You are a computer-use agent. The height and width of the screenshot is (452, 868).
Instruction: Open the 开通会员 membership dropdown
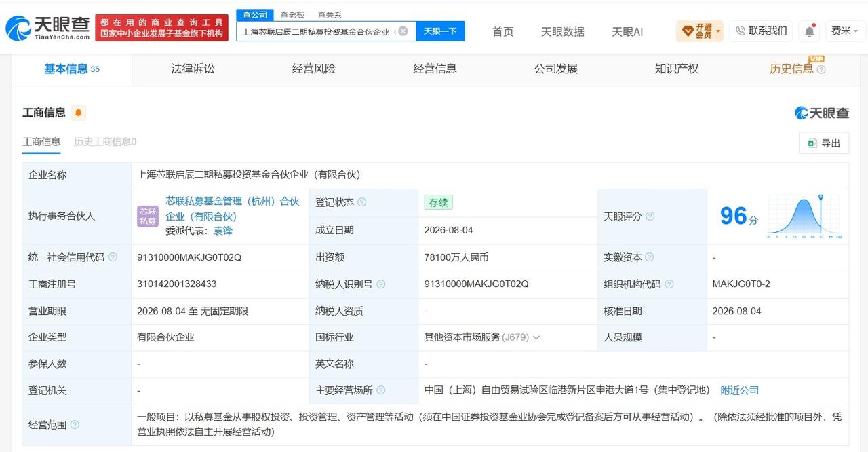tap(700, 31)
